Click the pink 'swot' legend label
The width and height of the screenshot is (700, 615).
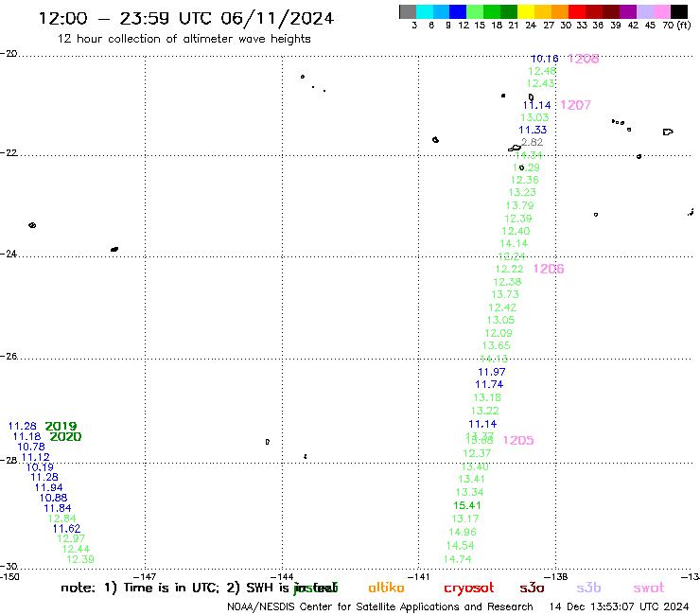point(649,589)
